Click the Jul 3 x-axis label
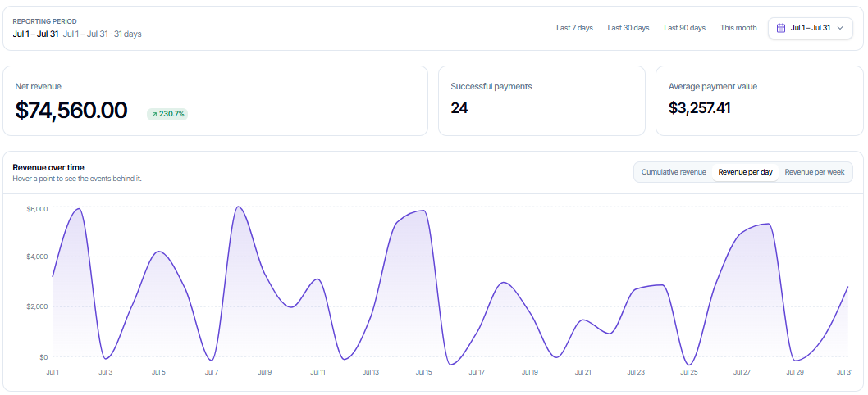868x395 pixels. [x=106, y=372]
